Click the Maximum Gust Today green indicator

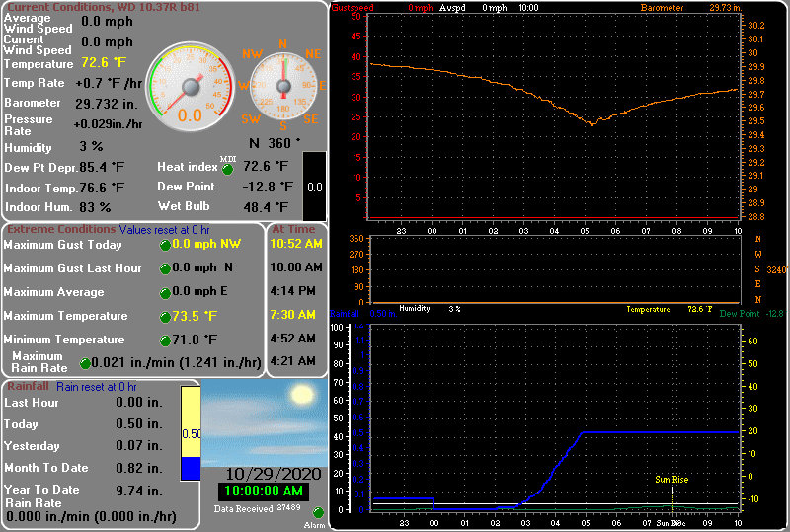click(x=165, y=244)
